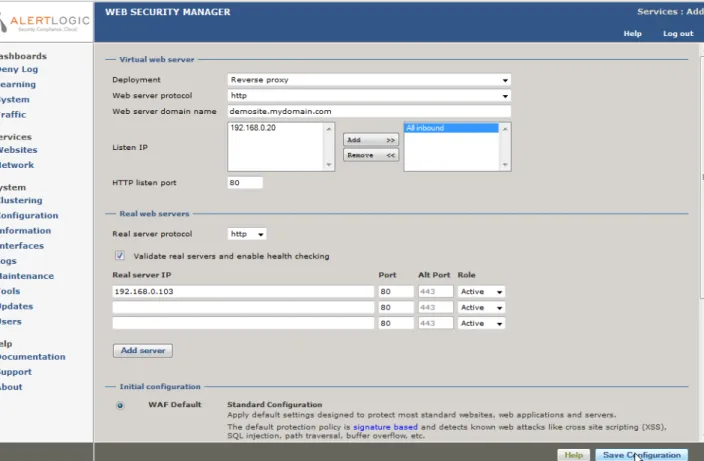Click the third empty Real server IP field
704x461 pixels.
coord(243,323)
